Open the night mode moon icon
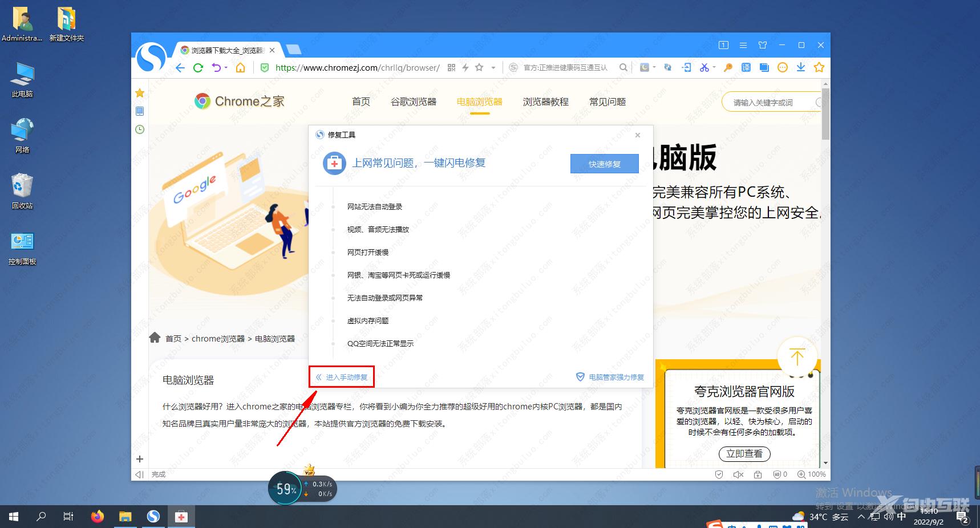Viewport: 980px width, 528px height. point(645,67)
